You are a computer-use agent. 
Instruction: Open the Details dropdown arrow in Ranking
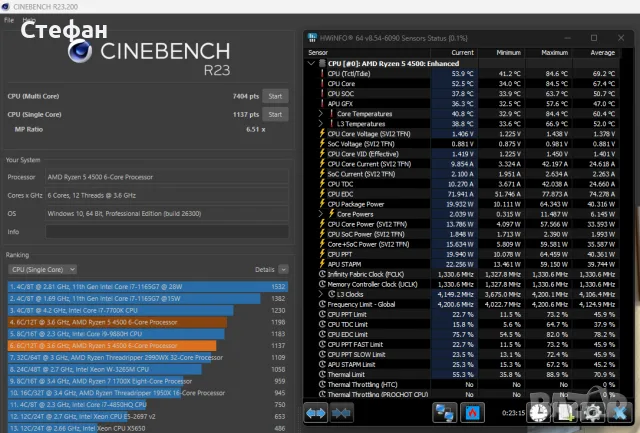tap(283, 269)
